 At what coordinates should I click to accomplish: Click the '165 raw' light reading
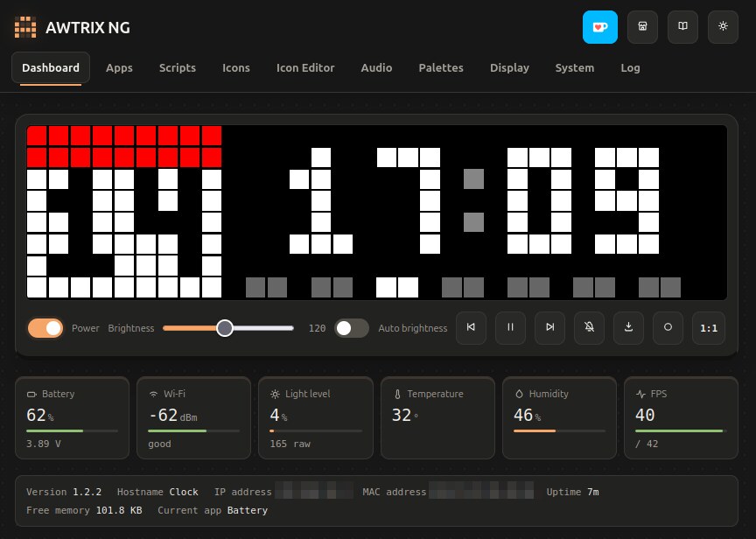click(x=290, y=444)
